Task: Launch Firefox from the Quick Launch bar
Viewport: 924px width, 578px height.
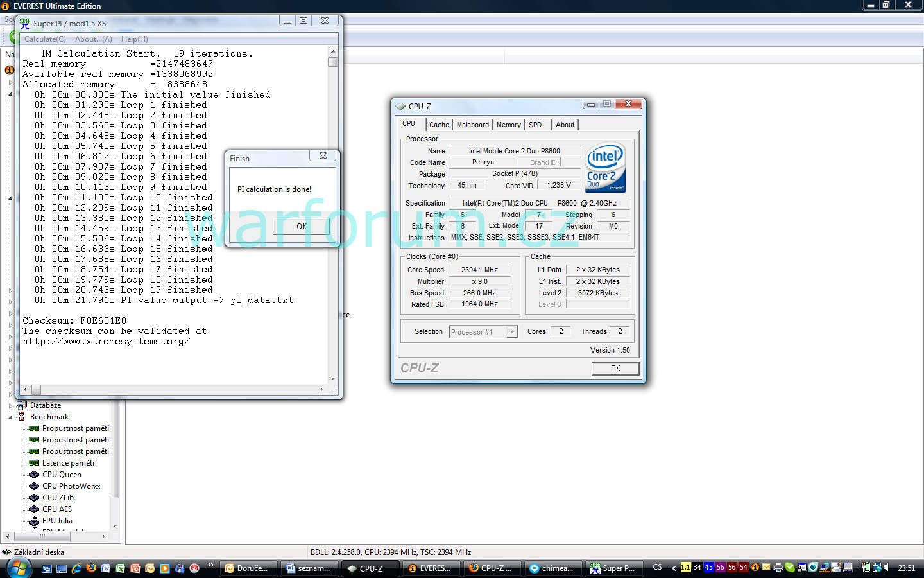Action: coord(91,568)
